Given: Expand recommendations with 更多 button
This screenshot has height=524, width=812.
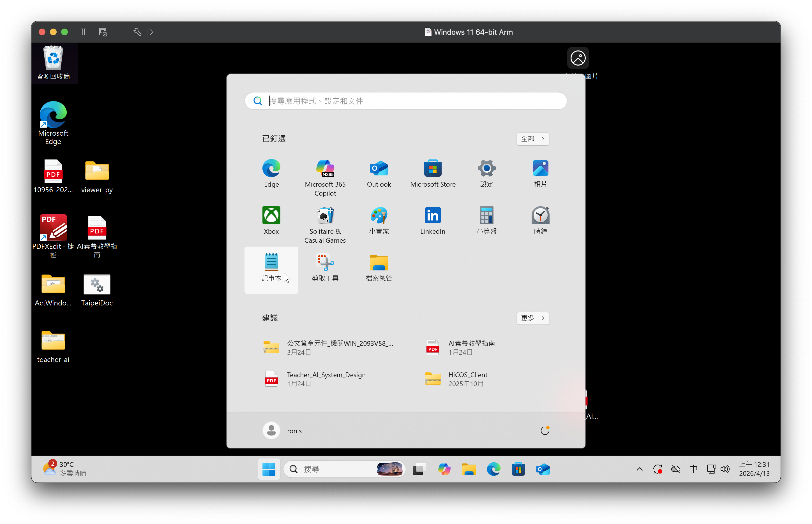Looking at the screenshot, I should [x=532, y=318].
